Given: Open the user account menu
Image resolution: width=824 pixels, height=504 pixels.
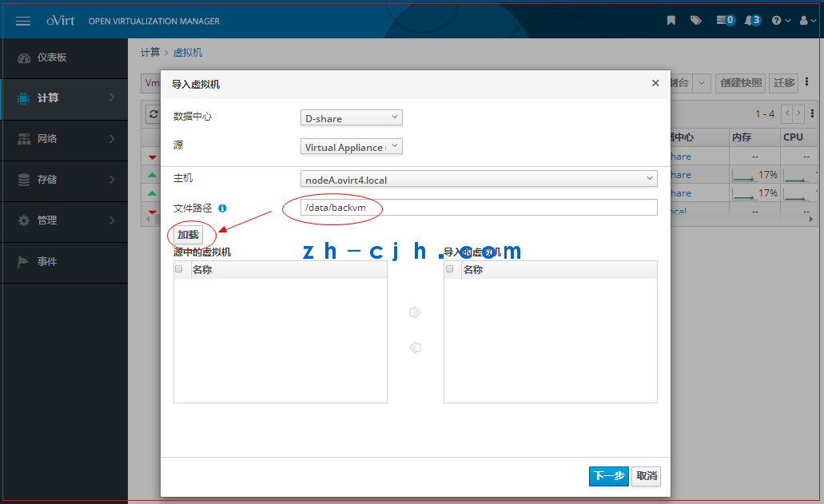Looking at the screenshot, I should coord(808,21).
